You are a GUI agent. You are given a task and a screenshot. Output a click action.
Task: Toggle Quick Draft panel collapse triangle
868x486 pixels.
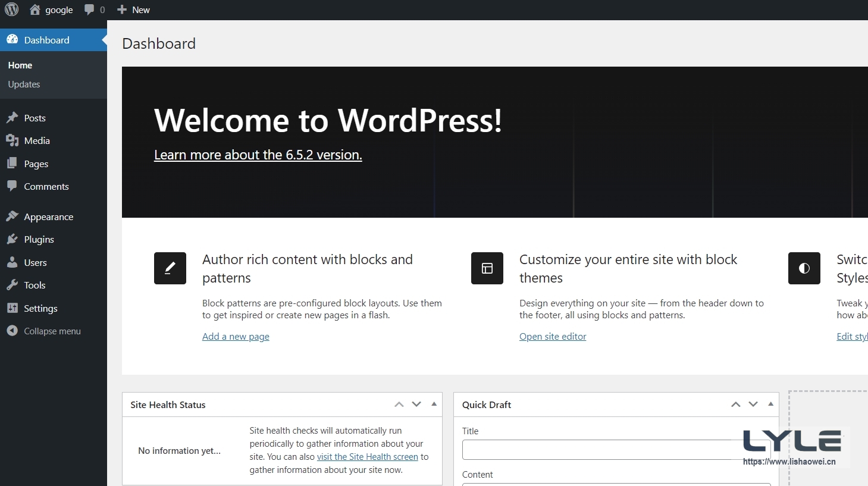point(770,404)
